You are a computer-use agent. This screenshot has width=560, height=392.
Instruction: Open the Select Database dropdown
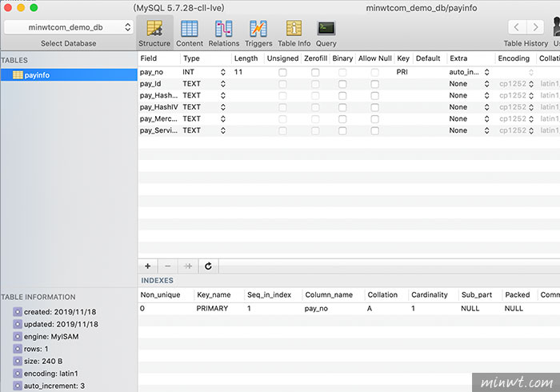point(69,27)
